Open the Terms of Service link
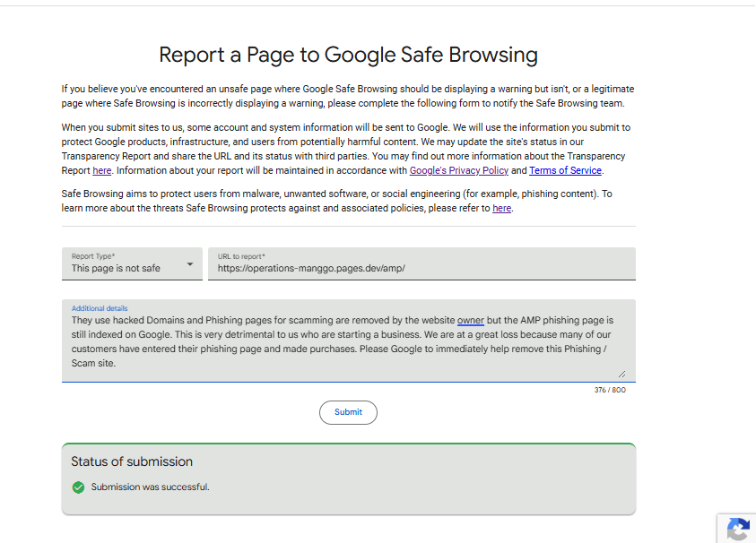Screen dimensions: 756x543 tap(565, 170)
